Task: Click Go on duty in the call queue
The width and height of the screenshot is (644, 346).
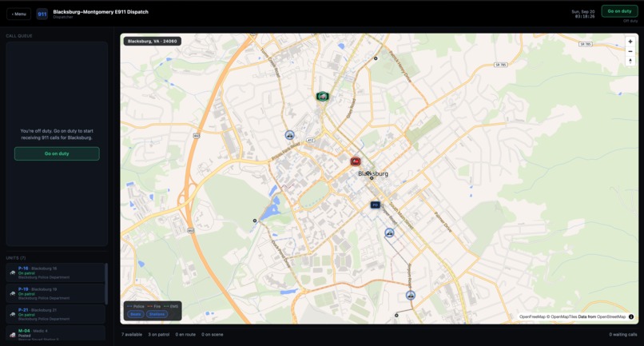Action: (x=57, y=153)
